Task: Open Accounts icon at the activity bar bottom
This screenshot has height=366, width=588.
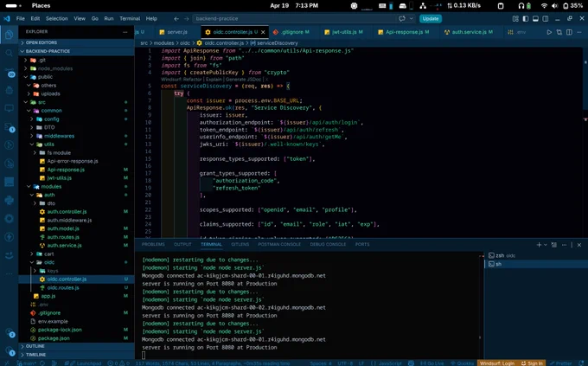Action: tap(9, 332)
